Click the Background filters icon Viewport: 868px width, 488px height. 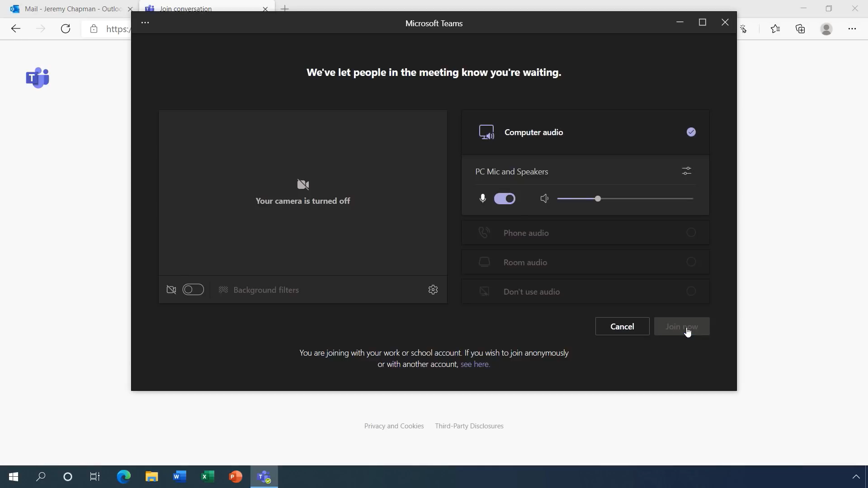coord(223,290)
